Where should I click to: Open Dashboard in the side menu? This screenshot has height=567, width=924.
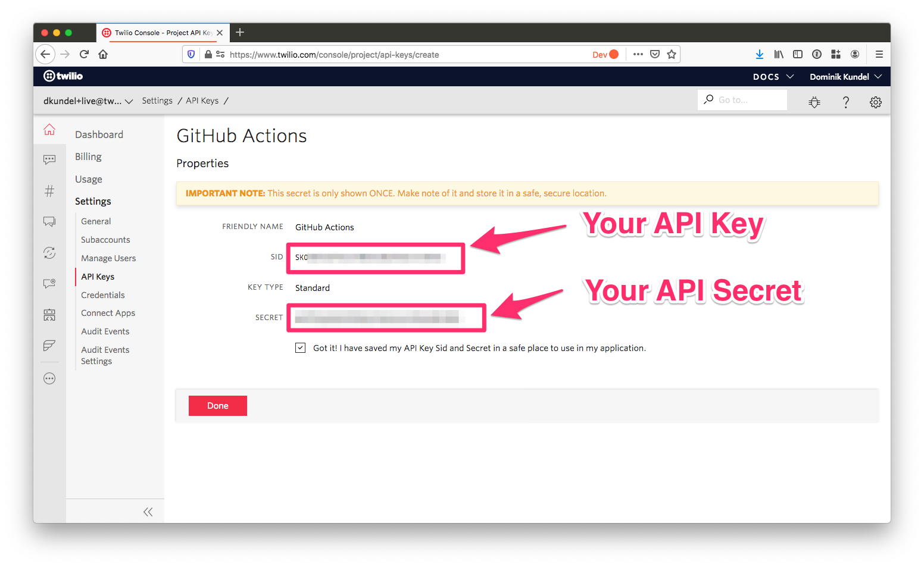point(99,135)
